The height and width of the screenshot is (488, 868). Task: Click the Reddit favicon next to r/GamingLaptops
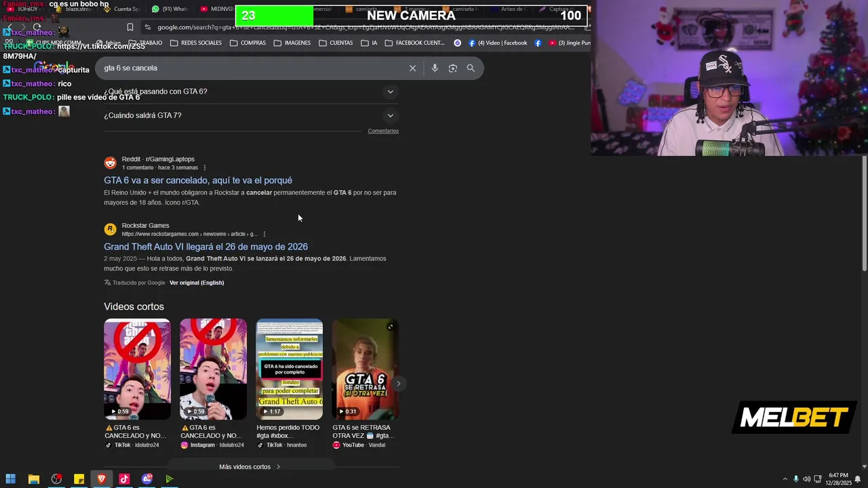110,163
